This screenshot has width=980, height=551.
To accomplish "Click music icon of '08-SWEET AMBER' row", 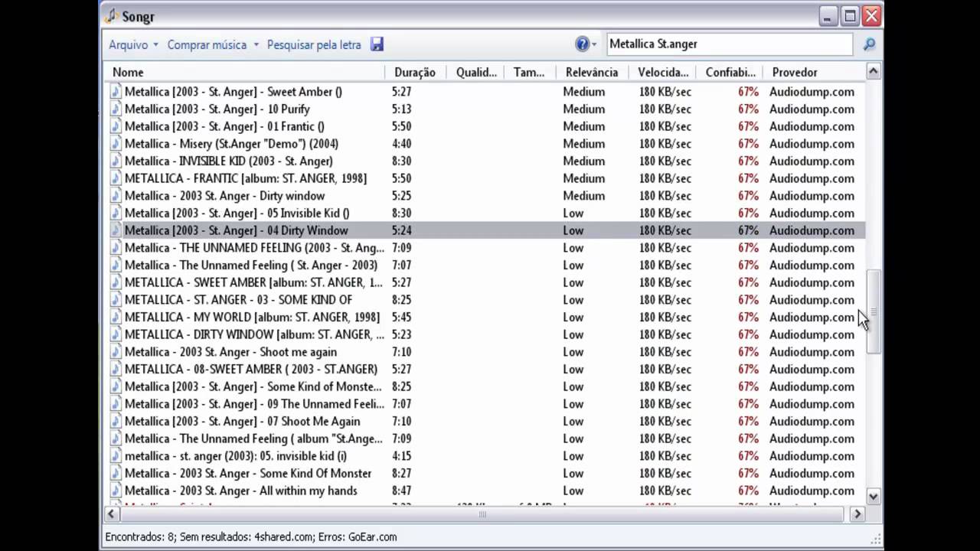I will coord(116,370).
